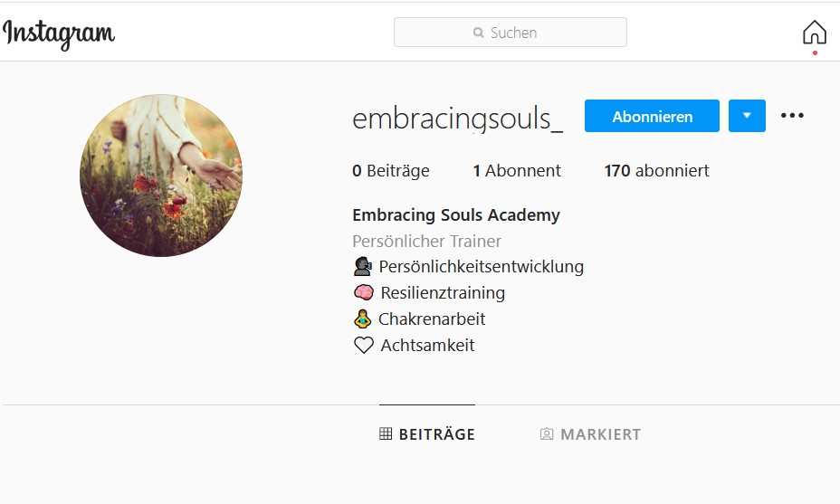
Task: Click the meditation emoji beside Chakrenarbeit
Action: point(363,319)
